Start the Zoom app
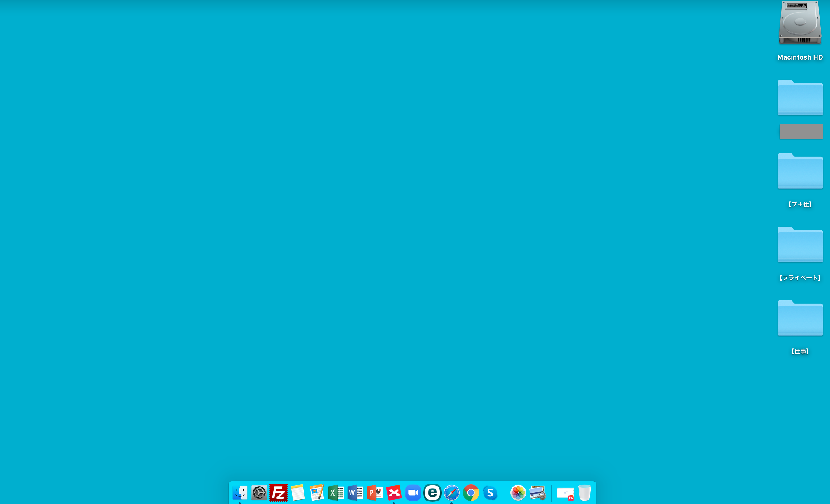The image size is (830, 504). click(x=413, y=493)
